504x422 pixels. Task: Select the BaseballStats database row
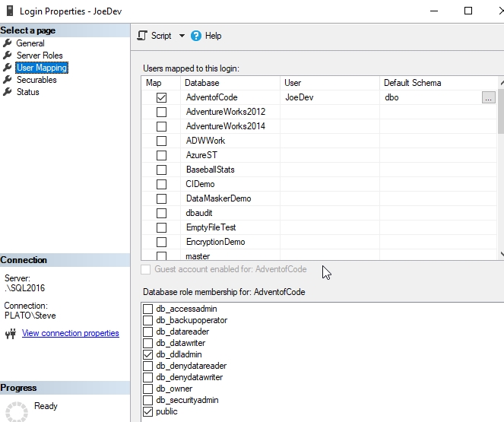[x=210, y=170]
